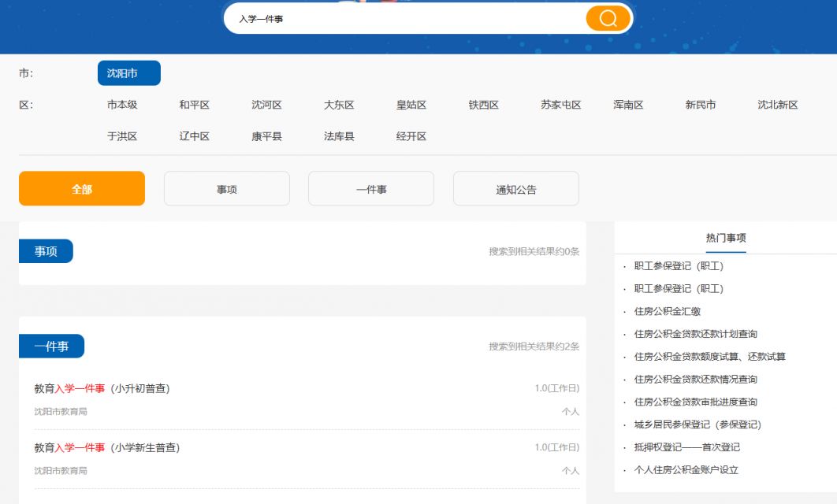This screenshot has width=837, height=504.
Task: Open first 职工参保登记 (职工) hot item
Action: click(x=679, y=266)
